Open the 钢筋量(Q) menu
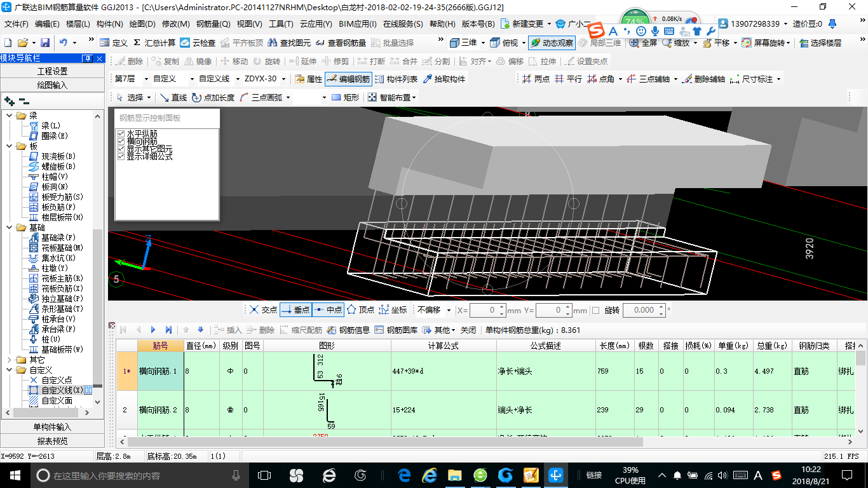 pos(213,24)
